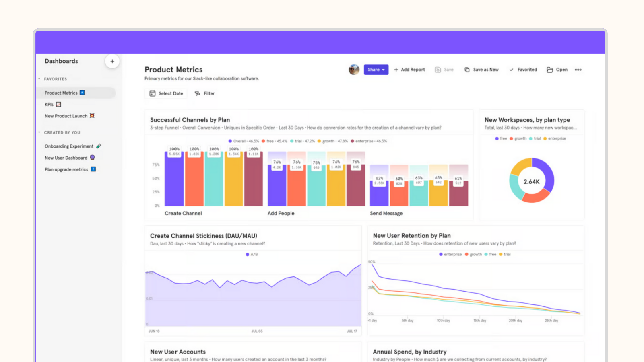
Task: Open the Select Date calendar icon
Action: click(152, 93)
